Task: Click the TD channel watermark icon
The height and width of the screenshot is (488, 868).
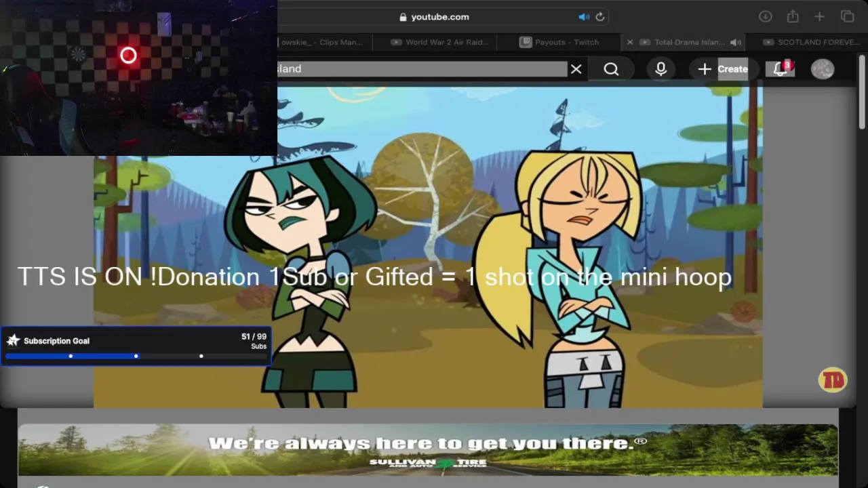Action: point(833,380)
